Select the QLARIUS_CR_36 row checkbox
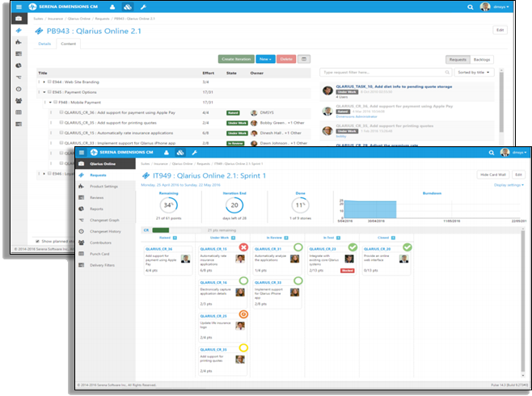 pos(62,113)
